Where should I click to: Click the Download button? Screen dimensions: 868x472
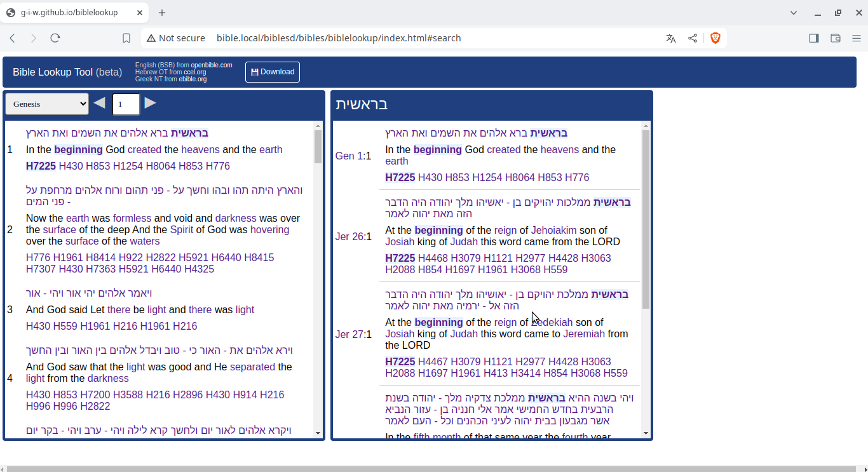273,72
